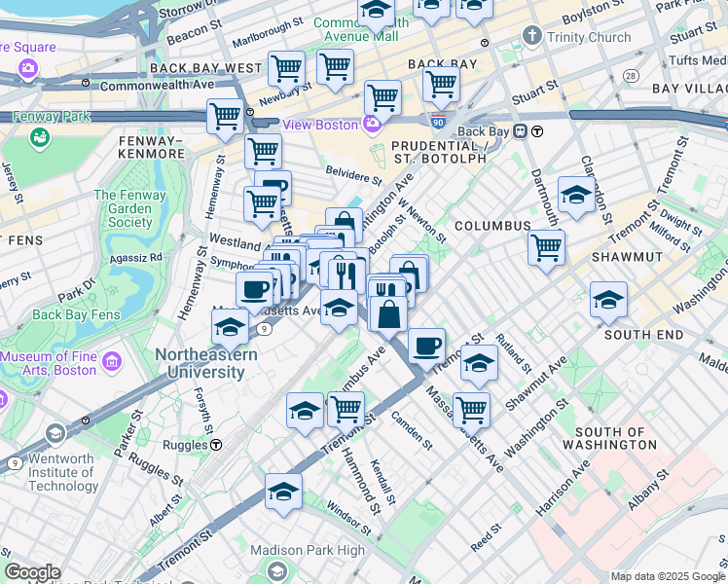Click the Map data ©2025 Google text
728x584 pixels.
tap(668, 576)
